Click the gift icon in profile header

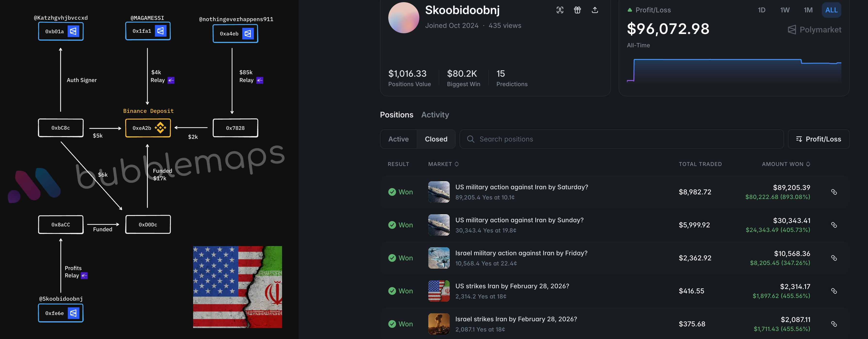pyautogui.click(x=577, y=10)
